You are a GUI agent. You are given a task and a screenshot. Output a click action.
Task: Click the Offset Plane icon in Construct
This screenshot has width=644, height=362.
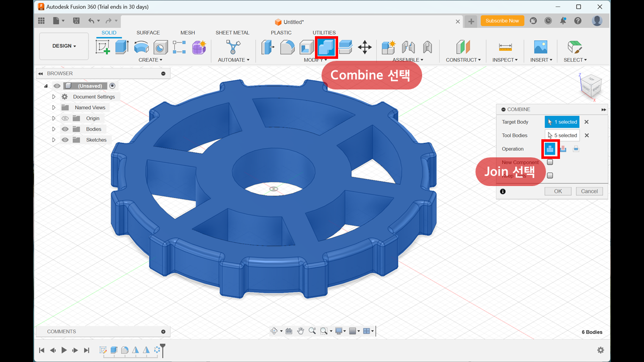tap(463, 47)
